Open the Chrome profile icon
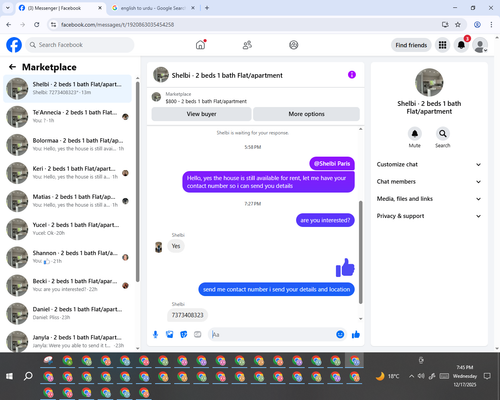The image size is (500, 400). (477, 25)
